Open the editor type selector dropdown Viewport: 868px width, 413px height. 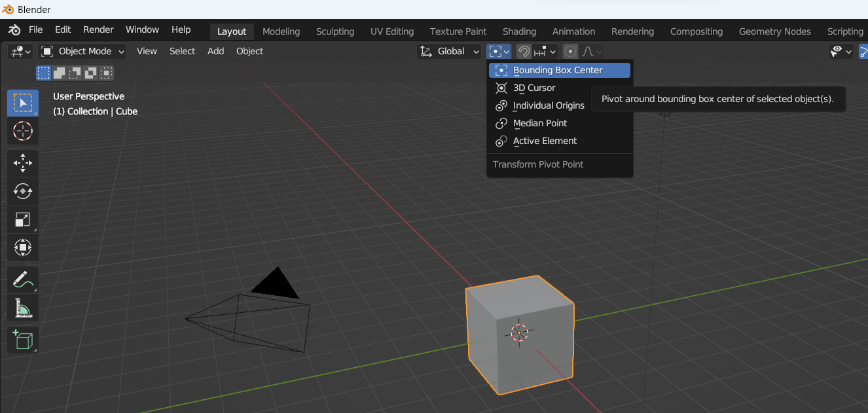coord(20,51)
